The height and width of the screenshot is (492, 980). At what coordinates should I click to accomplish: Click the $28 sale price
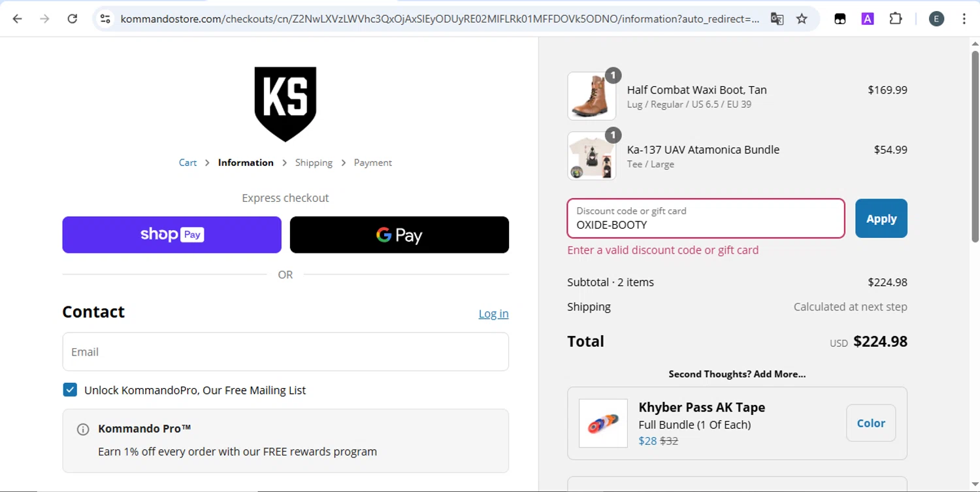[x=647, y=441]
